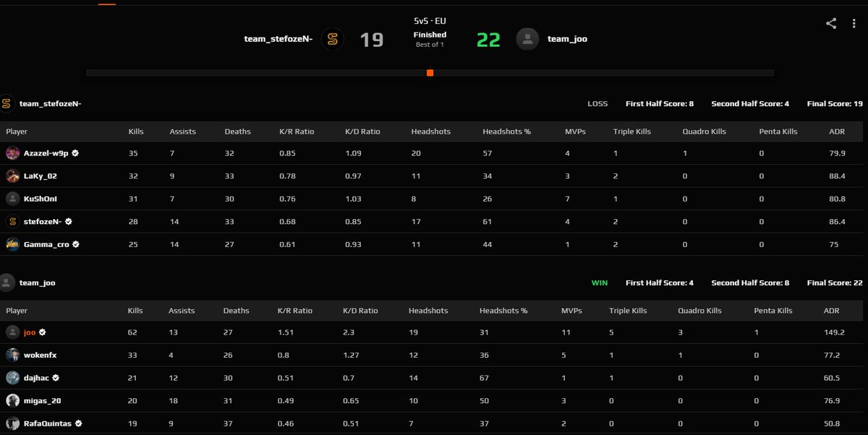Open Gamma_cro player avatar
This screenshot has height=435, width=868.
tap(12, 244)
